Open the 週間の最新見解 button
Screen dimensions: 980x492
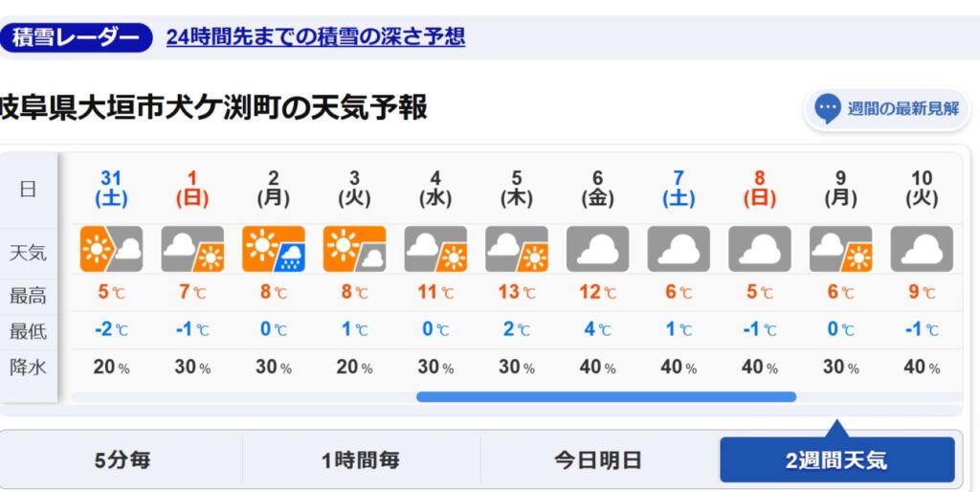902,109
